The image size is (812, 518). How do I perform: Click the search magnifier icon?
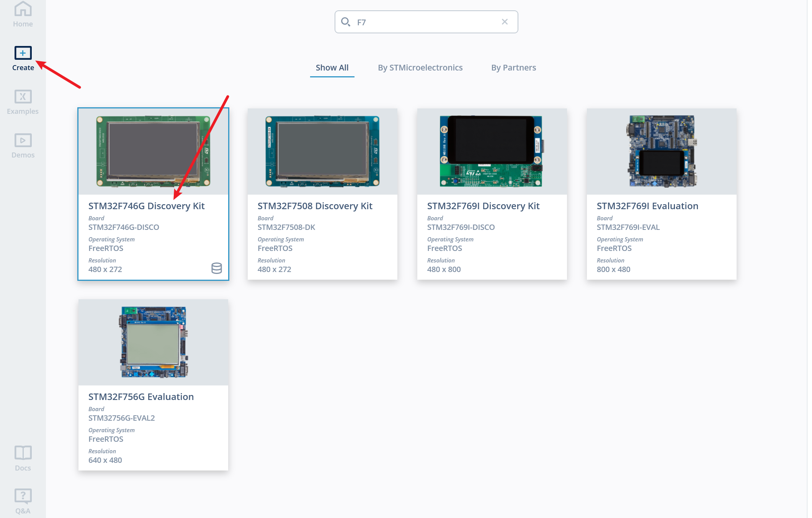[346, 22]
